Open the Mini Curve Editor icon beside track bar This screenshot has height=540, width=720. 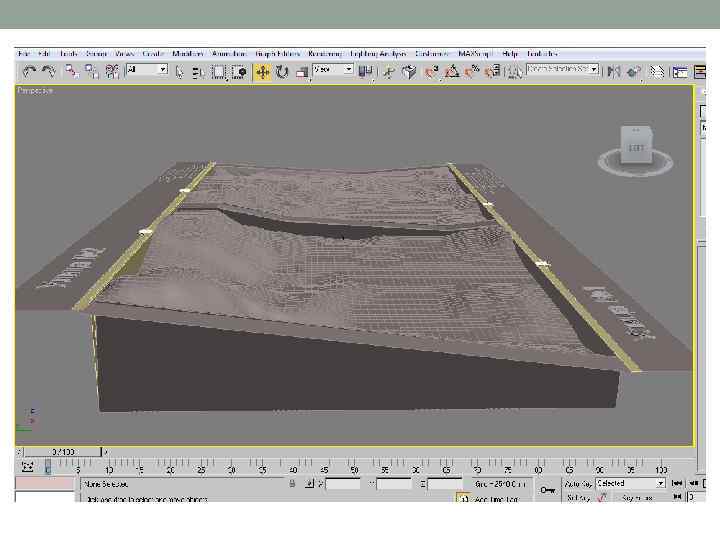point(28,467)
